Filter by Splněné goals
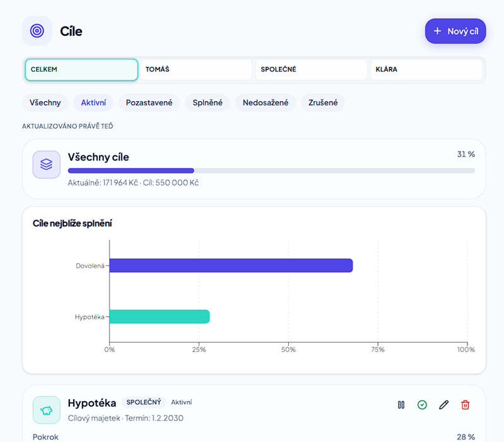Image resolution: width=504 pixels, height=442 pixels. tap(208, 103)
